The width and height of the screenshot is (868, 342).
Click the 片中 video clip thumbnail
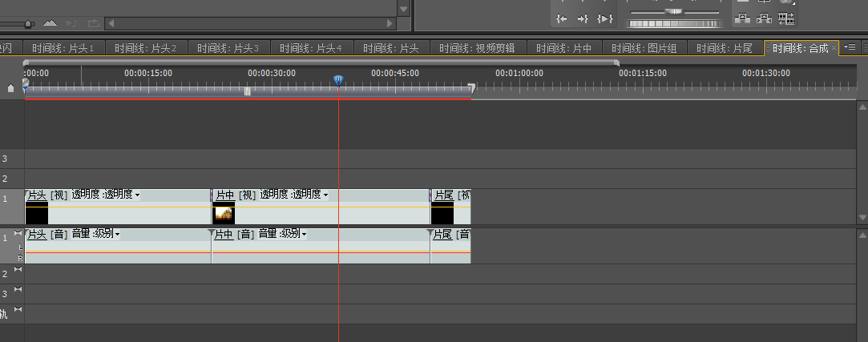(x=224, y=214)
